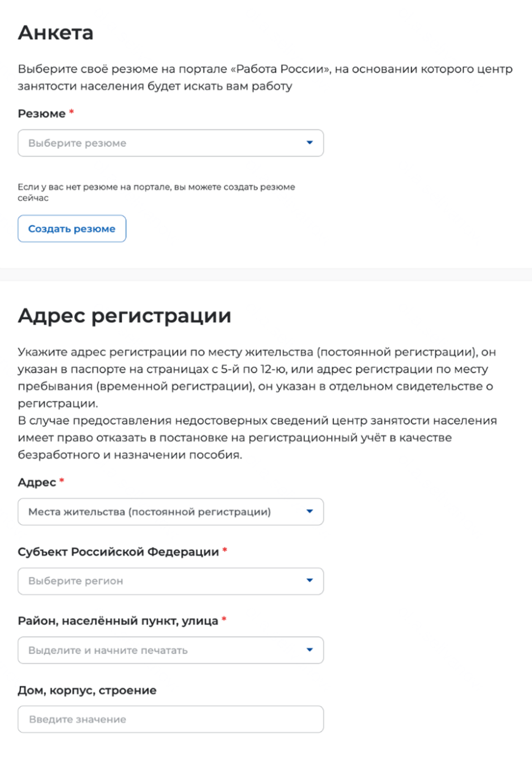Click the 'Адрес регистрации' section heading

[x=124, y=315]
